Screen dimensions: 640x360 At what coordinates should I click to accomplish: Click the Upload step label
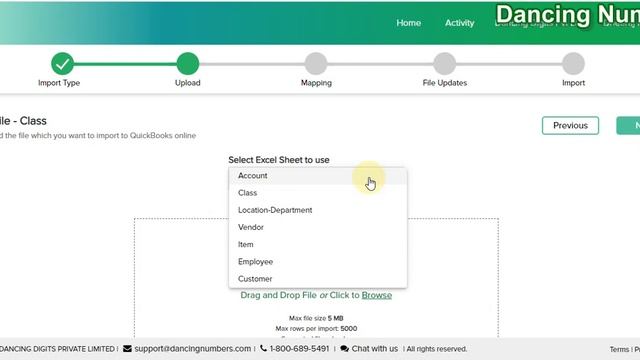point(188,83)
